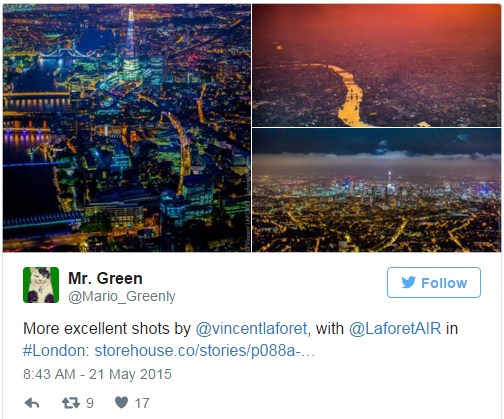Click the @Mario_Greenly handle
The height and width of the screenshot is (419, 504).
pyautogui.click(x=122, y=296)
